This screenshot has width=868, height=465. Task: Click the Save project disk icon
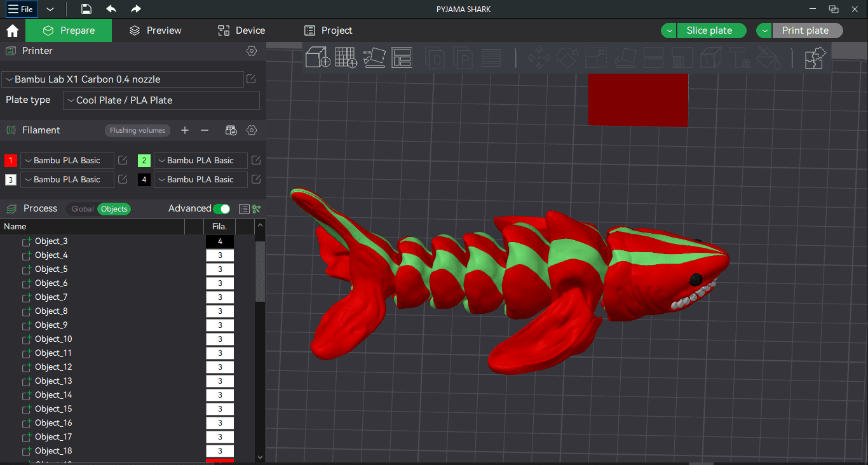click(86, 9)
